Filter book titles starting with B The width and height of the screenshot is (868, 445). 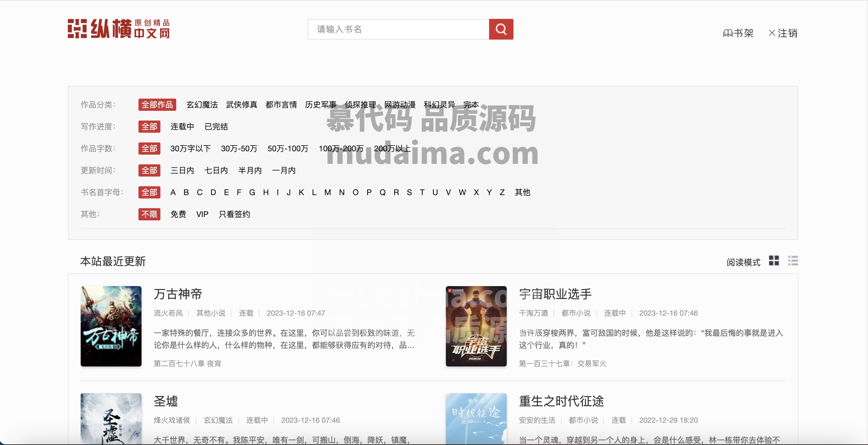click(186, 192)
